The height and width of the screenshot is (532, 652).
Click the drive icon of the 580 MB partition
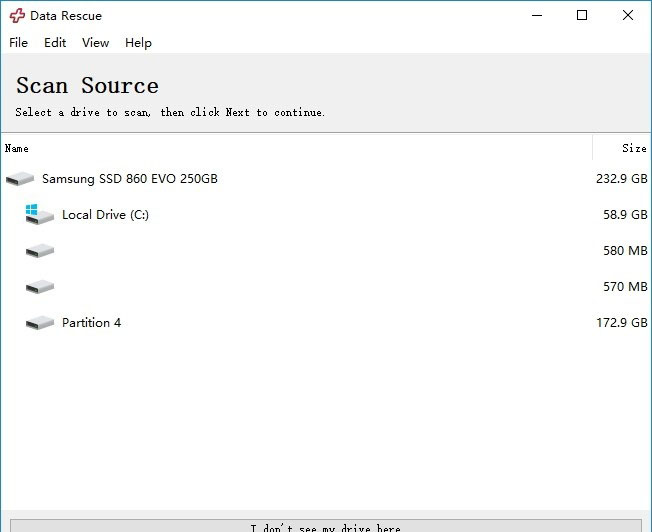pyautogui.click(x=40, y=251)
